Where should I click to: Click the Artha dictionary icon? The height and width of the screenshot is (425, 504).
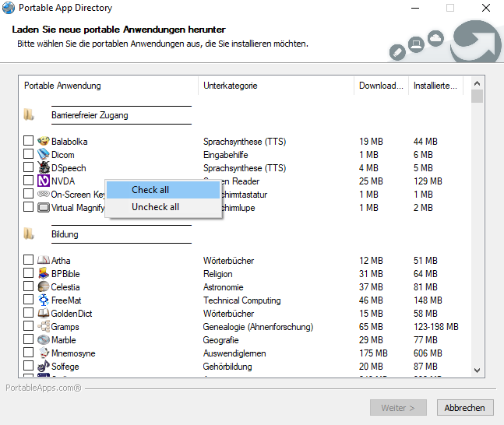pyautogui.click(x=43, y=260)
